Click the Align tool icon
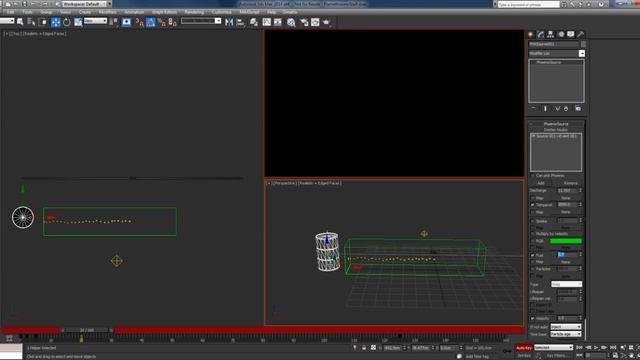The image size is (640, 360). pyautogui.click(x=240, y=22)
